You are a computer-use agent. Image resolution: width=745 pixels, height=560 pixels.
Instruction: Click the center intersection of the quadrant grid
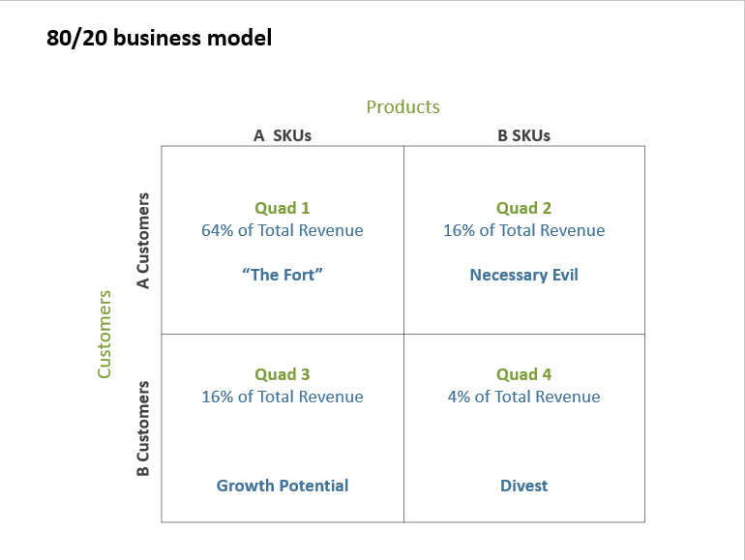(403, 334)
